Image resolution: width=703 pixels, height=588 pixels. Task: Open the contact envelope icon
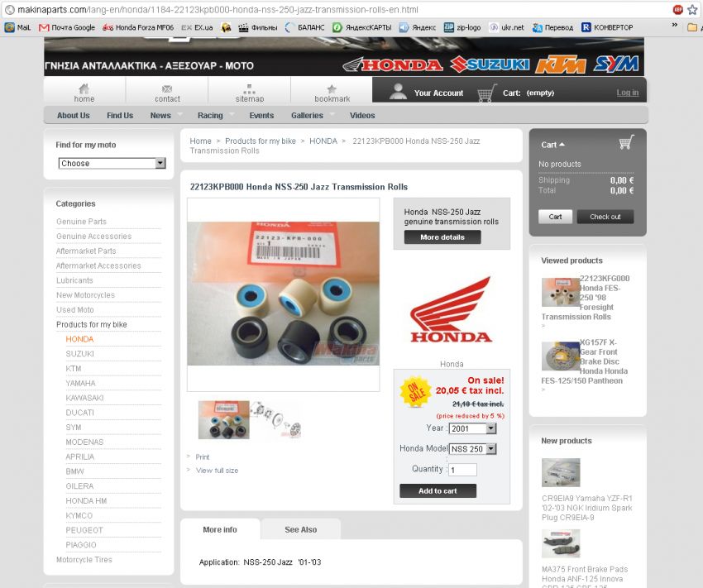click(x=167, y=88)
